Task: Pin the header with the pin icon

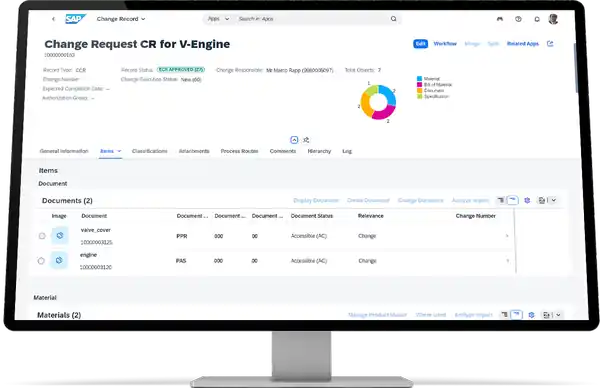Action: pos(306,140)
